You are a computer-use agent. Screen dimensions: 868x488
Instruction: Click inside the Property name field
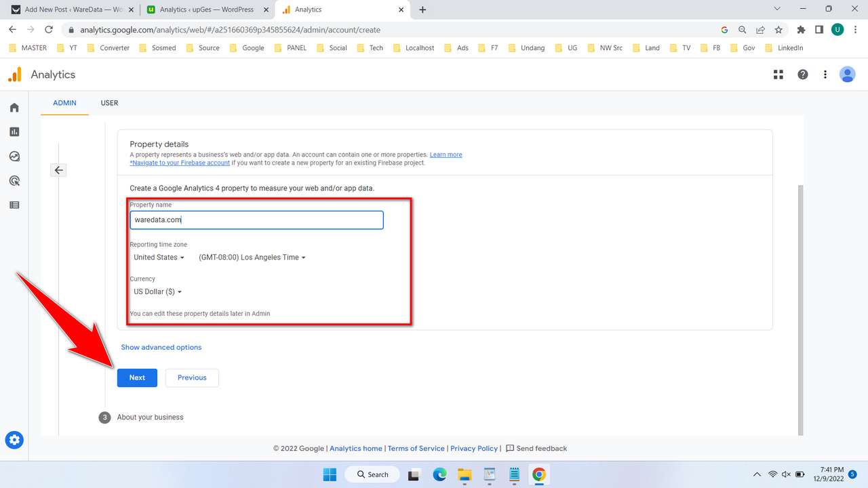256,220
